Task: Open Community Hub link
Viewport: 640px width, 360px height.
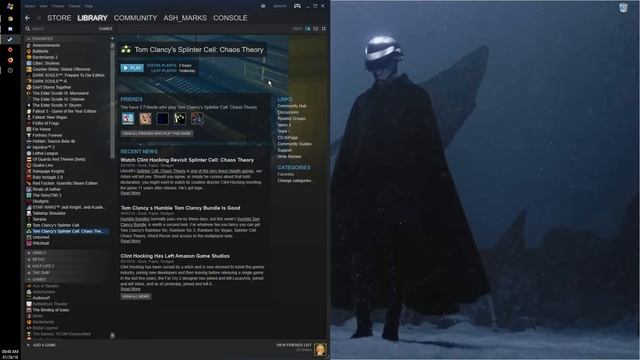Action: coord(292,106)
